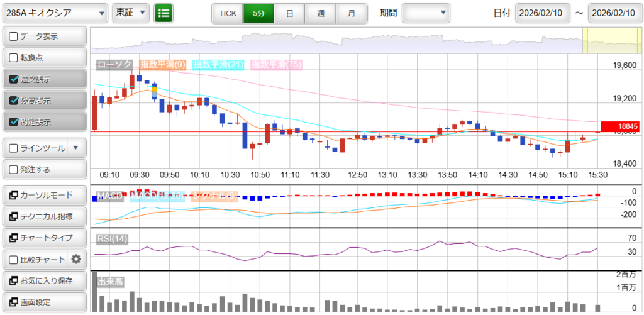The width and height of the screenshot is (644, 315).
Task: Switch to the TICK chart tab
Action: tap(227, 13)
